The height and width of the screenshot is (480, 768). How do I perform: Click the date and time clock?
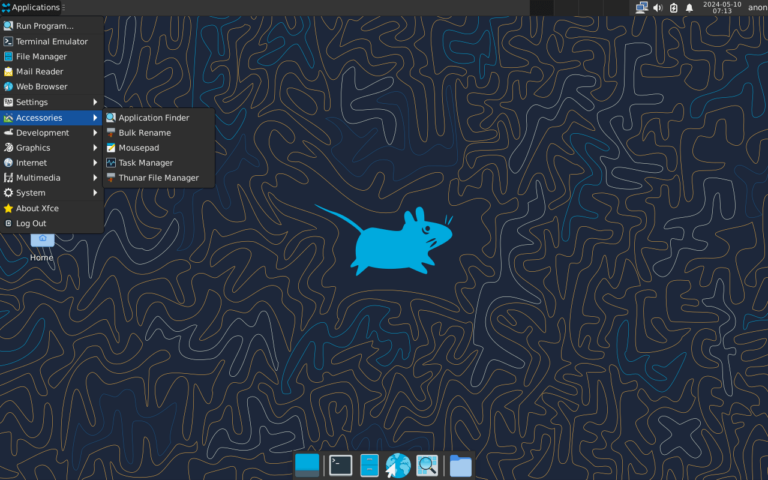(x=722, y=7)
